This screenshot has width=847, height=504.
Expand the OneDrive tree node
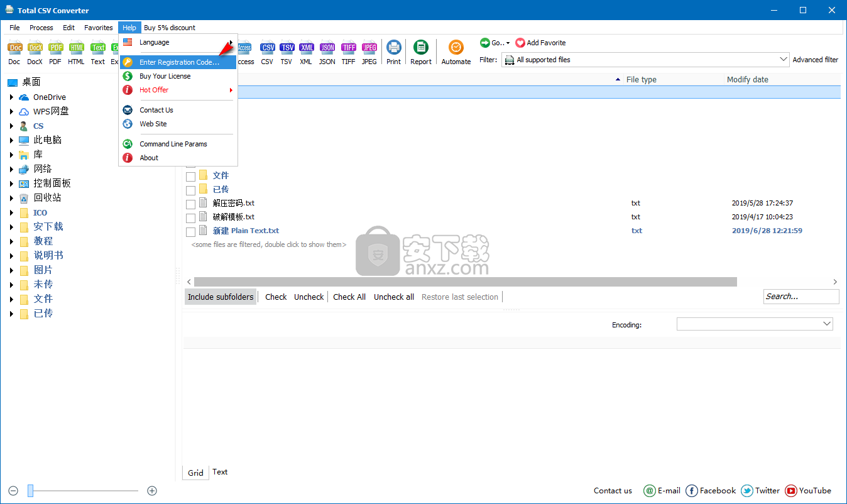click(x=11, y=97)
